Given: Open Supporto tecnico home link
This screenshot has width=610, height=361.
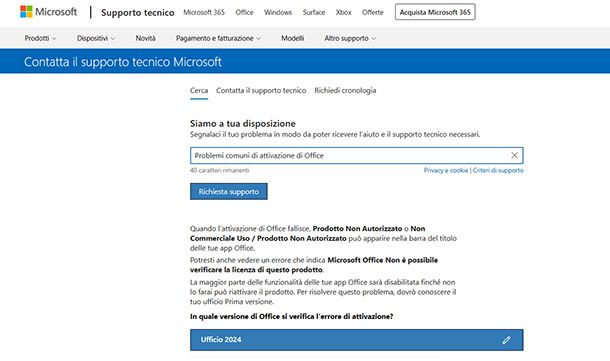Looking at the screenshot, I should click(x=138, y=12).
